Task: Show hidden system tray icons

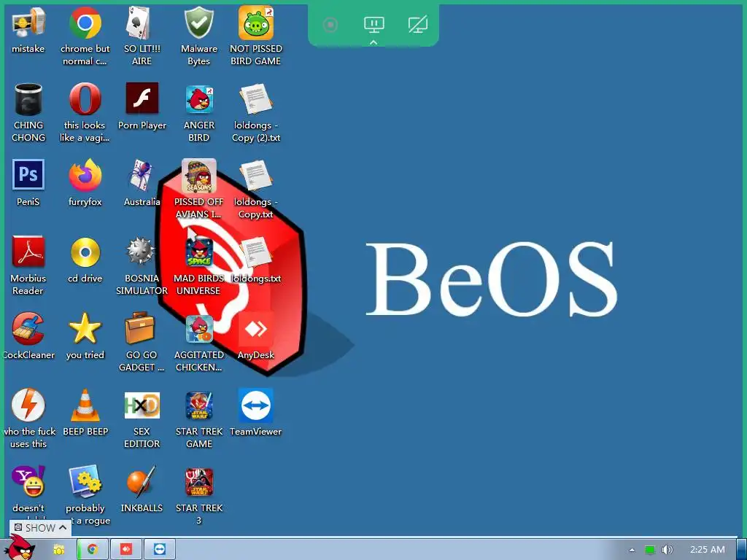Action: [x=632, y=550]
